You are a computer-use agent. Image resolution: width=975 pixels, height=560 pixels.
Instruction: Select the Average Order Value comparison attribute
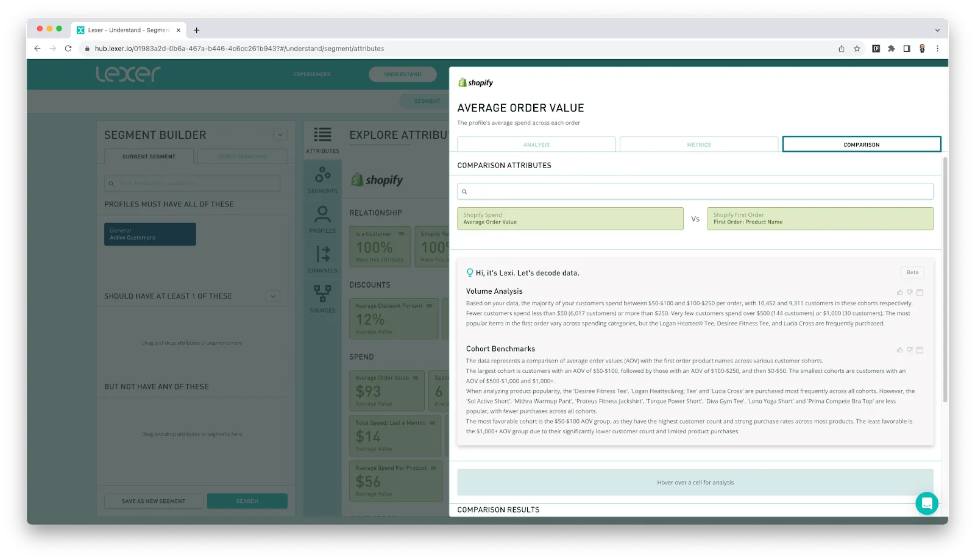tap(570, 219)
